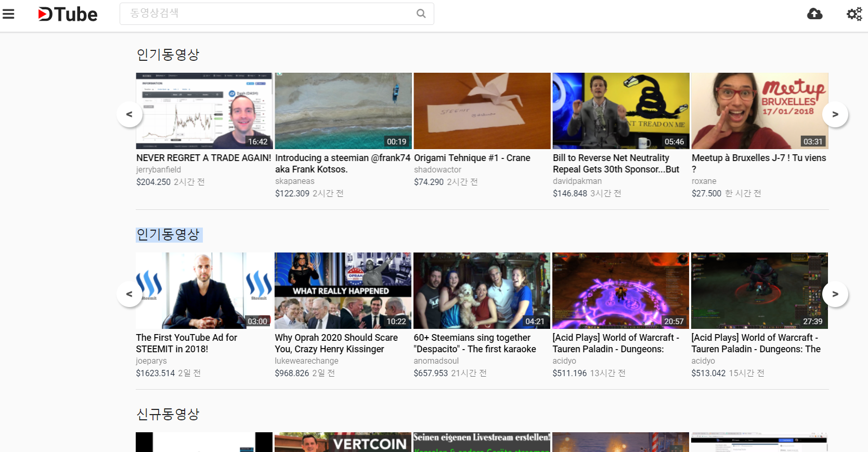
Task: Open channel skapaneas
Action: click(x=295, y=181)
